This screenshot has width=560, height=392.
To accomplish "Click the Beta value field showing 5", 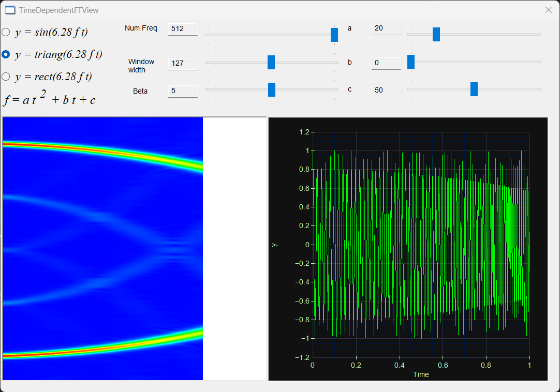I will (183, 91).
